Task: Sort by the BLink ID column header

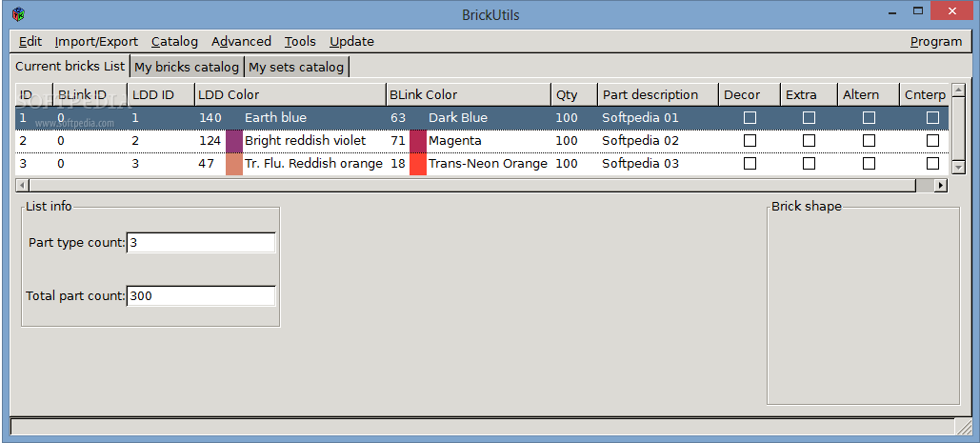Action: 90,95
